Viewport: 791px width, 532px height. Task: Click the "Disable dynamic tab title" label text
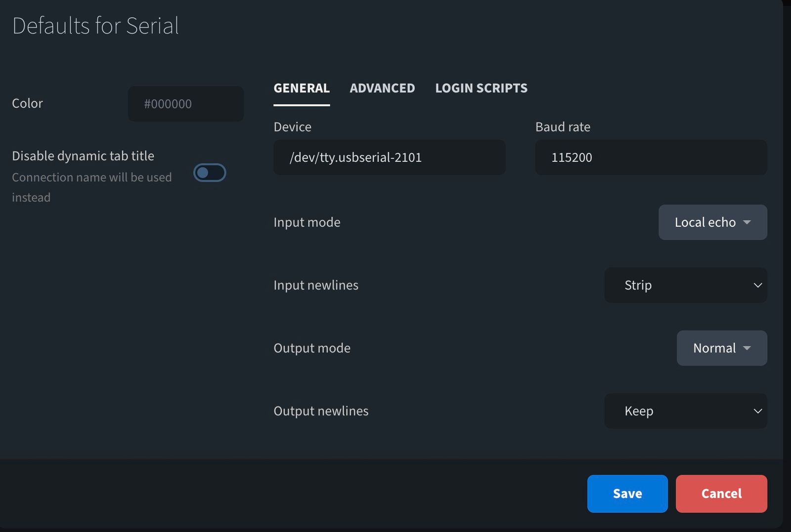[83, 156]
